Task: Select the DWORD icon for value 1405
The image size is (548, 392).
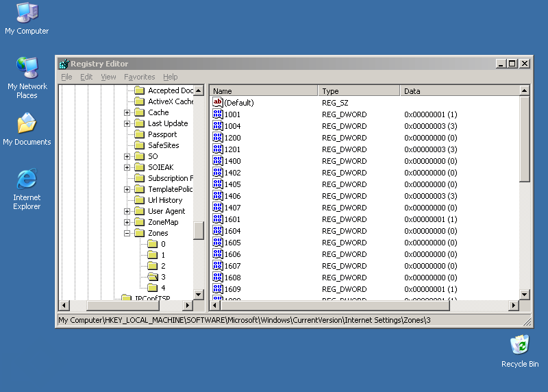Action: click(x=217, y=184)
